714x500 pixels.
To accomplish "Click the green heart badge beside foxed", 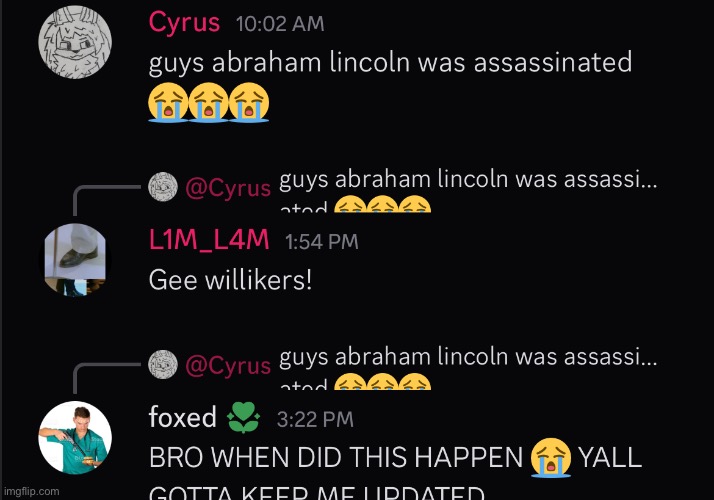I will pos(243,418).
